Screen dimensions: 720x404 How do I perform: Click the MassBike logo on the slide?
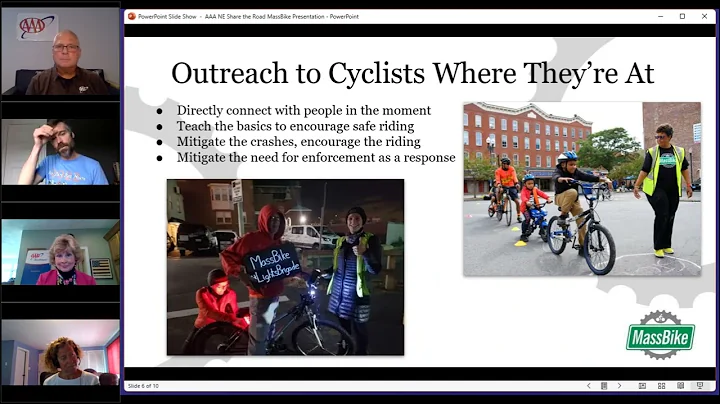pyautogui.click(x=660, y=336)
